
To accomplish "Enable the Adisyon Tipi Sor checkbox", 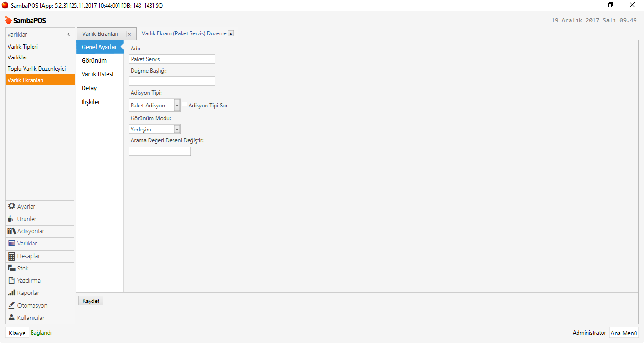I will pyautogui.click(x=185, y=105).
